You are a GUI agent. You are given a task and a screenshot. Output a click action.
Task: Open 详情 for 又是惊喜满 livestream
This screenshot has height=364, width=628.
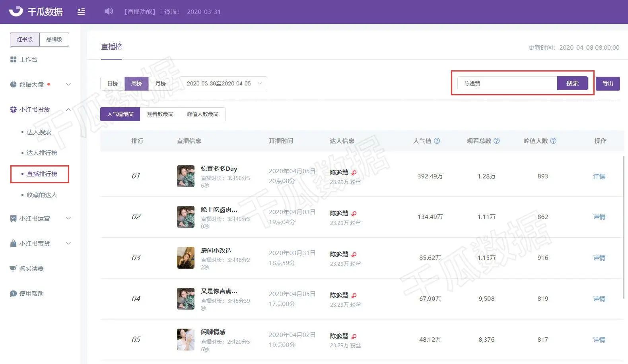[599, 298]
